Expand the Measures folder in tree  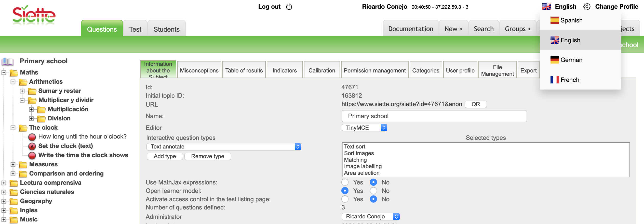tap(13, 165)
